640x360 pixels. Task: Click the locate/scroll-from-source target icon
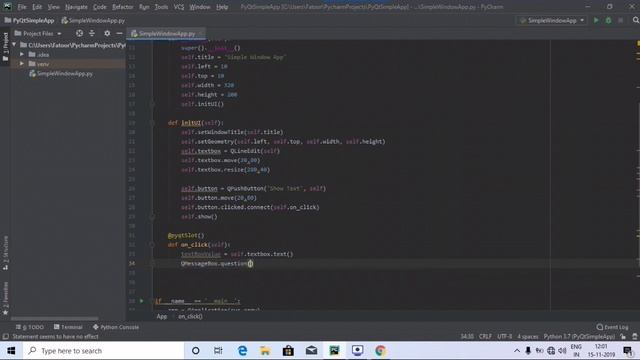[x=79, y=33]
